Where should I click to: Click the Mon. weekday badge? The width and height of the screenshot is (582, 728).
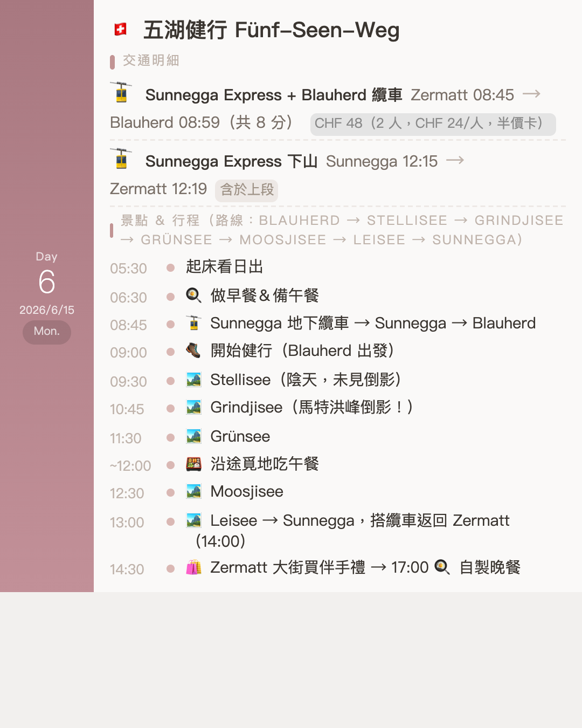pos(47,332)
